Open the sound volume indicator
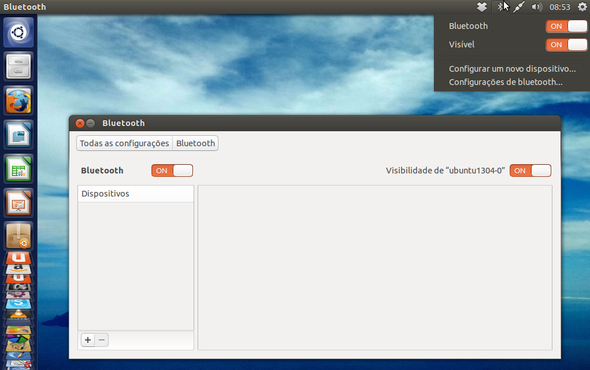 tap(537, 7)
